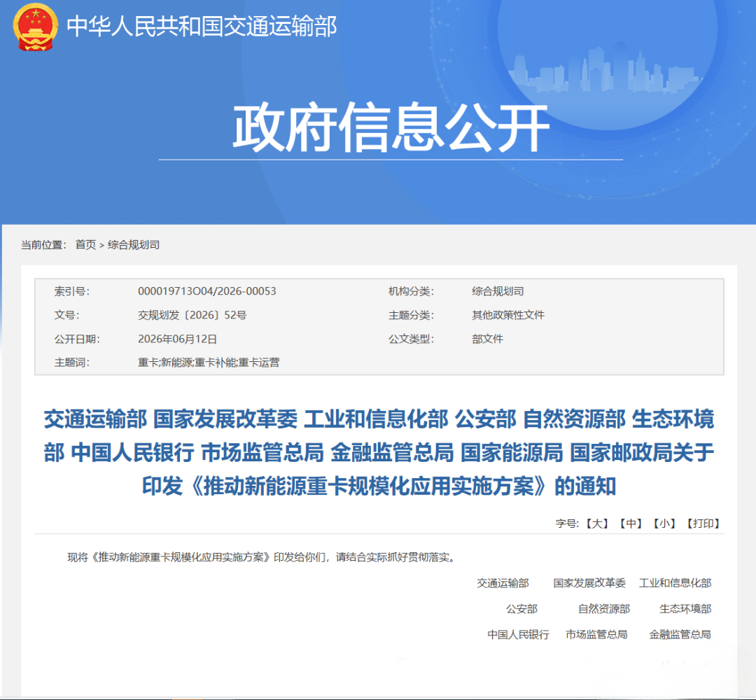This screenshot has width=756, height=700.
Task: Click signatory 交通运输部 below the paragraph
Action: 503,583
